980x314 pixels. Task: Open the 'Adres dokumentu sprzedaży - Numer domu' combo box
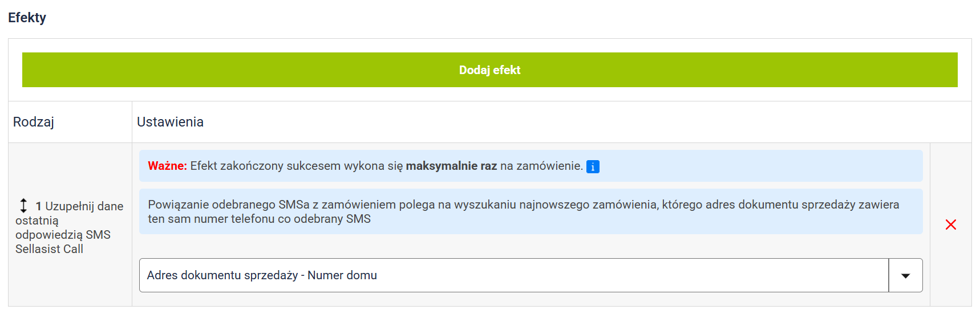[513, 276]
